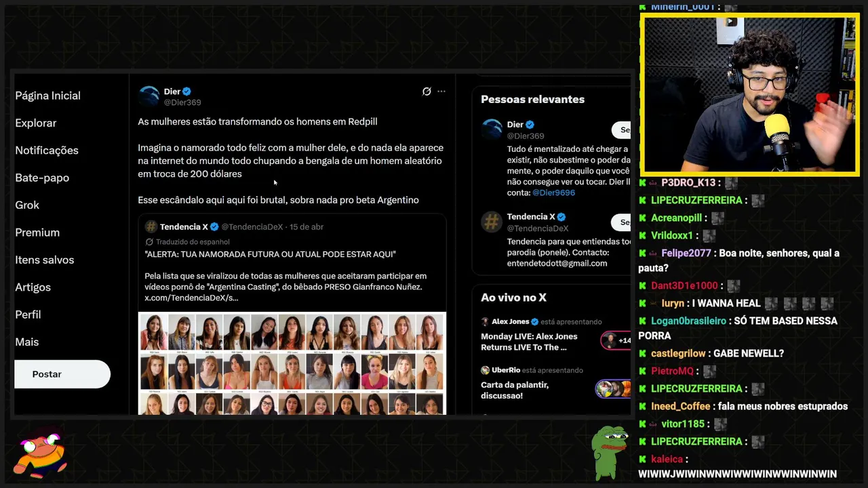Image resolution: width=868 pixels, height=488 pixels.
Task: Open Artigos section
Action: (33, 287)
